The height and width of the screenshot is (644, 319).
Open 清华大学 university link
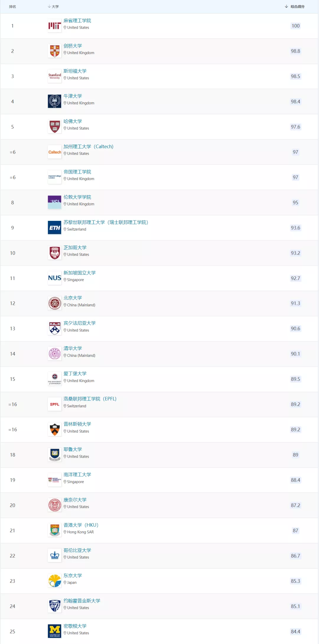[73, 348]
